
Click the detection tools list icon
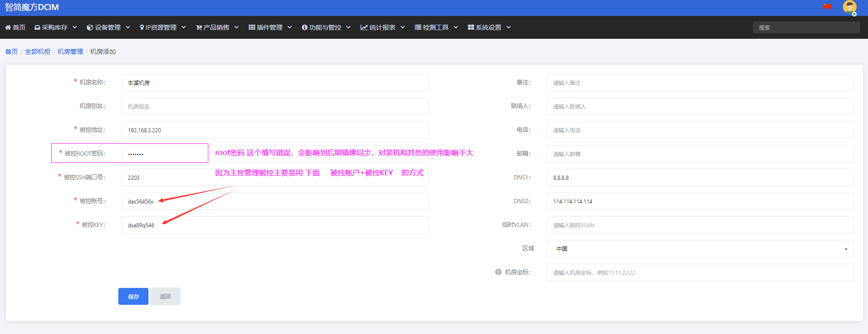click(418, 27)
